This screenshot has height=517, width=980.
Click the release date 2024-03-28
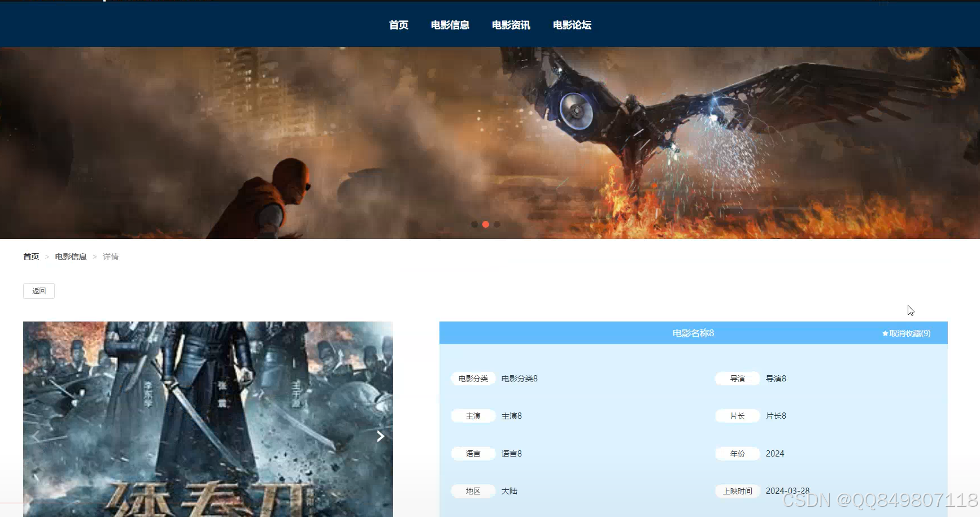pos(788,491)
